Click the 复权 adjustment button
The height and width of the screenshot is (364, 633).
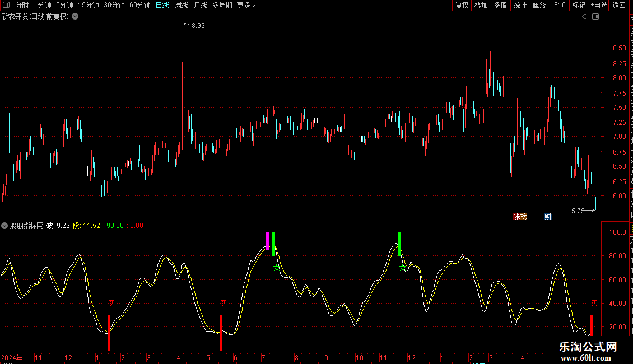tap(462, 5)
